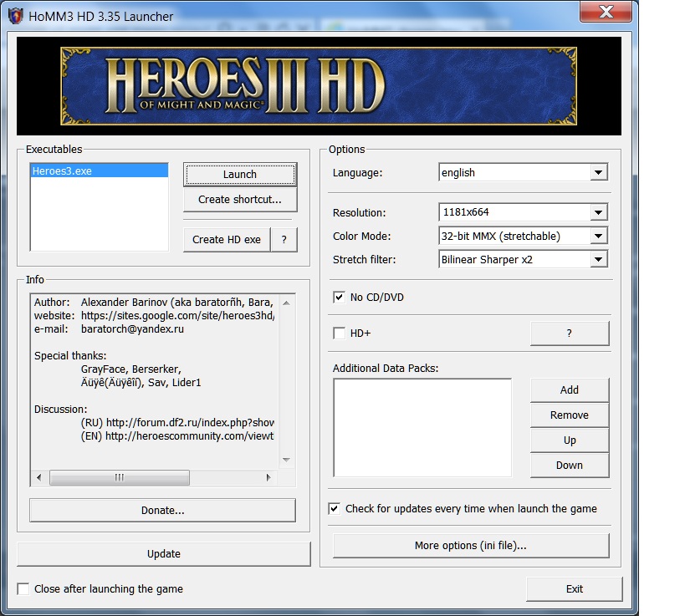Open the HD+ help button
Screen dimensions: 685x616
click(570, 333)
